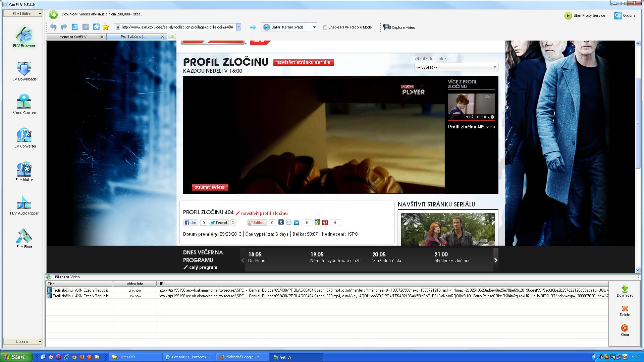The width and height of the screenshot is (644, 362).
Task: Select the key_AQDUnpo6Fz7 URL row
Action: click(327, 296)
